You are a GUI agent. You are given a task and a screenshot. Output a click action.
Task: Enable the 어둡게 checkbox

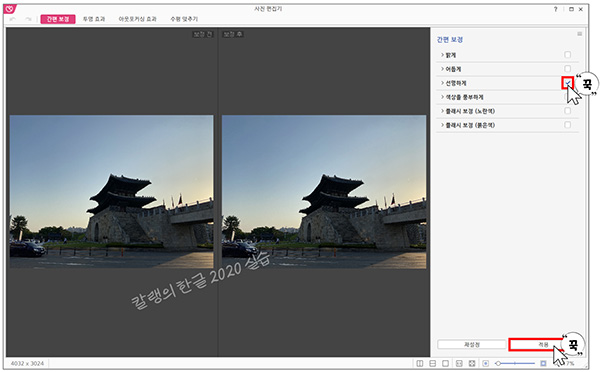coord(567,69)
